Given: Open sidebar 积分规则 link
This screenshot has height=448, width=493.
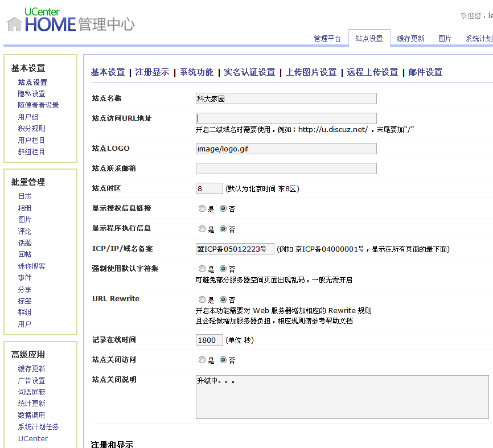Looking at the screenshot, I should click(31, 128).
